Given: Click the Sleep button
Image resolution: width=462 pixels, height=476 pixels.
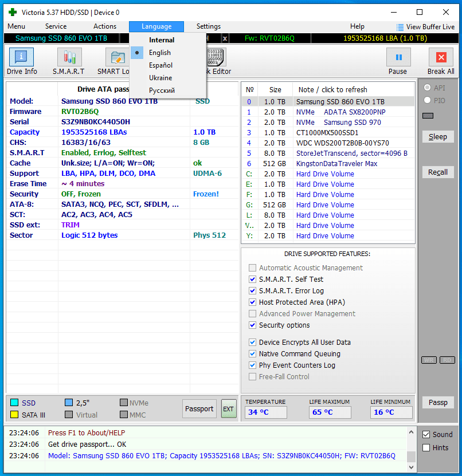Looking at the screenshot, I should tap(438, 137).
